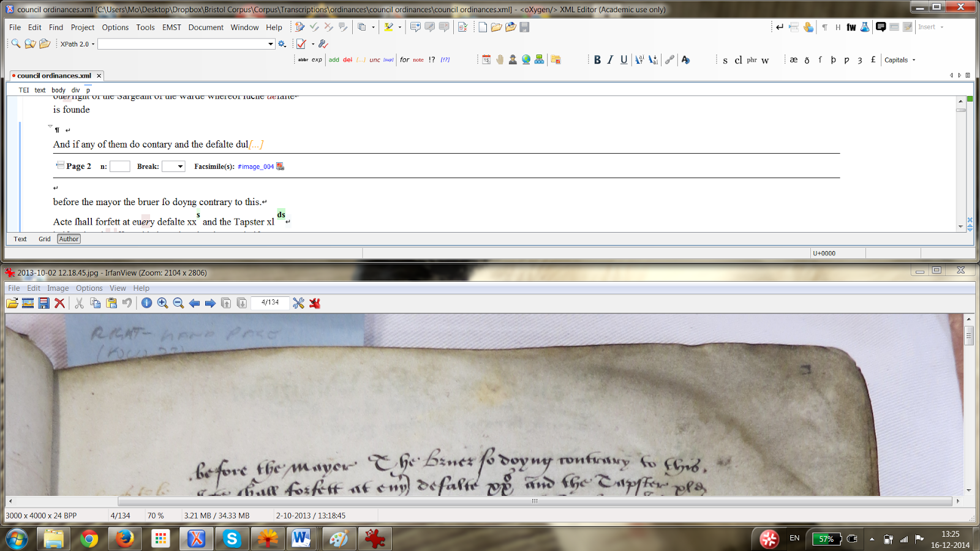
Task: Click the 'div' breadcrumb element
Action: 75,90
